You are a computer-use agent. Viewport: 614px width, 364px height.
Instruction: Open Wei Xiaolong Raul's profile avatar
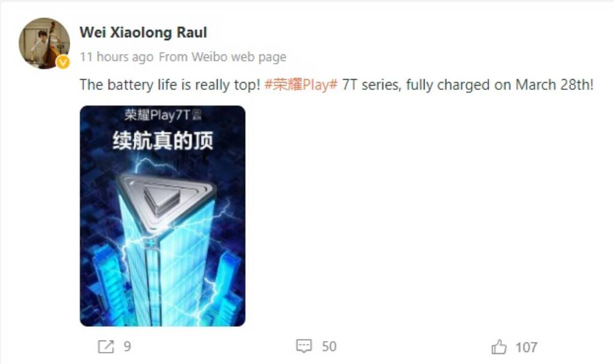click(x=44, y=43)
